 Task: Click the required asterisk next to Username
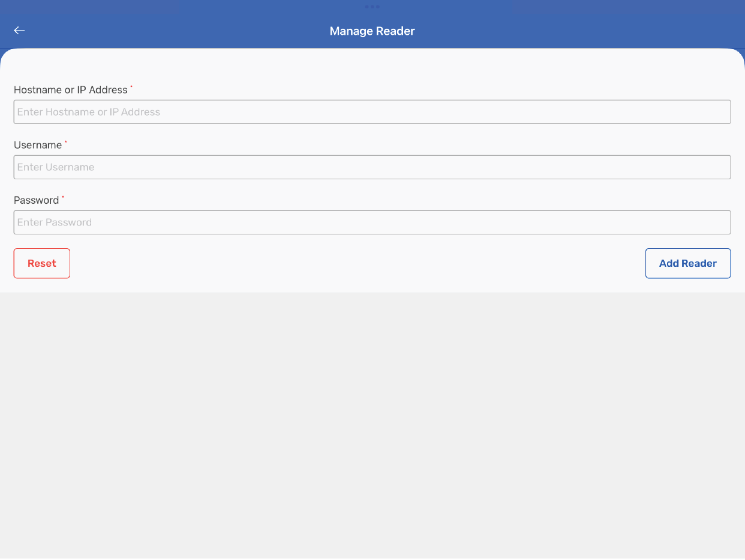(x=66, y=142)
